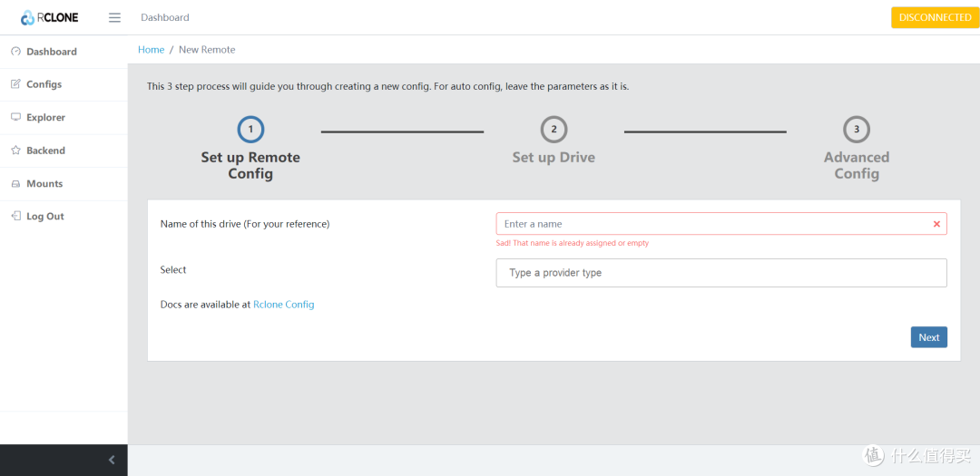Toggle the hamburger sidebar menu icon
Image resolution: width=980 pixels, height=476 pixels.
pyautogui.click(x=114, y=17)
